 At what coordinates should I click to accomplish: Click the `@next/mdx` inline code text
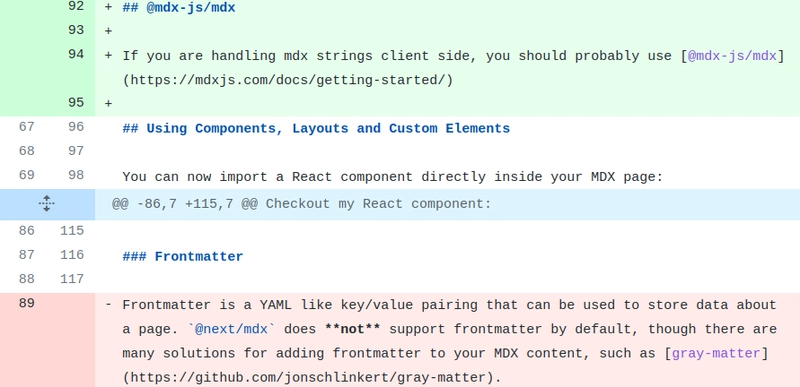click(x=231, y=329)
